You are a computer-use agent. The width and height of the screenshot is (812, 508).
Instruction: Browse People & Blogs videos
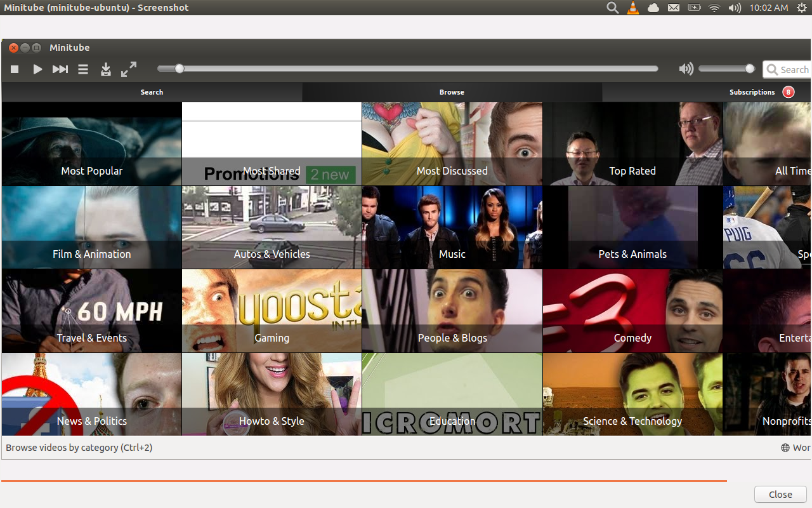tap(452, 311)
